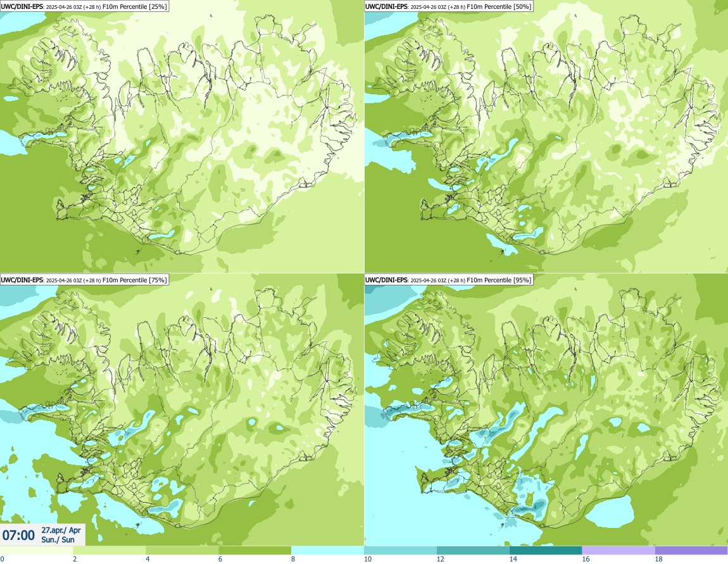Click the '27.apr./ Apr' date text
Viewport: 728px width, 564px height.
point(61,530)
